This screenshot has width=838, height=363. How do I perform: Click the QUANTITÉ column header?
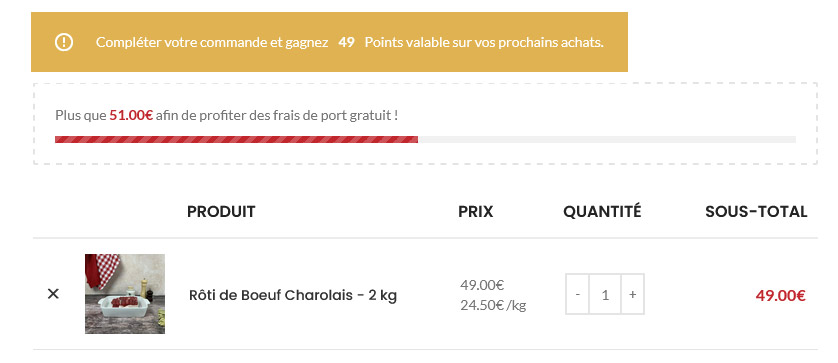point(602,212)
